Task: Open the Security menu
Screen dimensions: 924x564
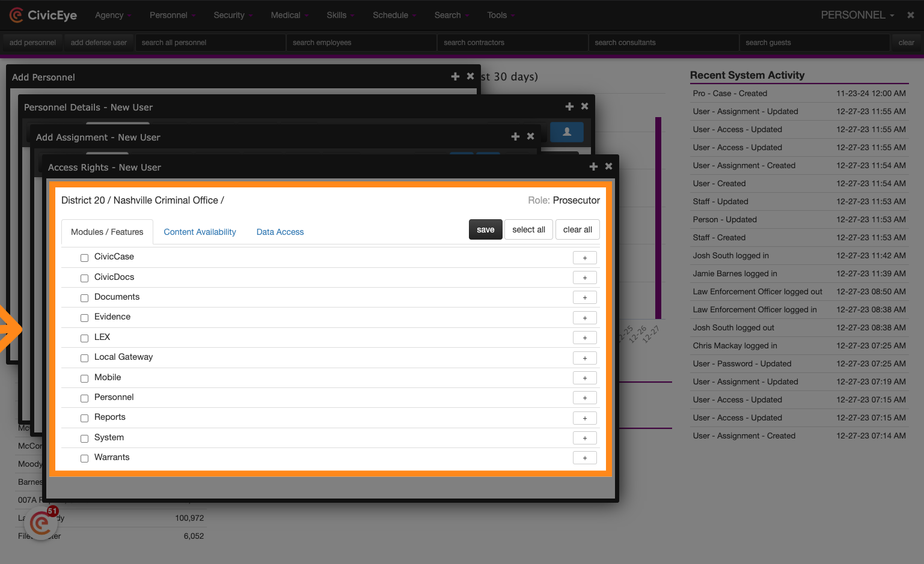Action: (x=233, y=15)
